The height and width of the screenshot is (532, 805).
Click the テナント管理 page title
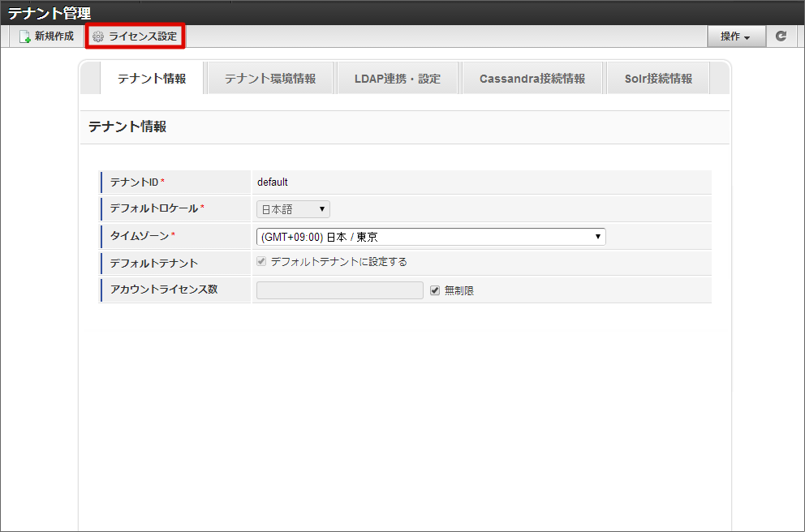pos(50,13)
